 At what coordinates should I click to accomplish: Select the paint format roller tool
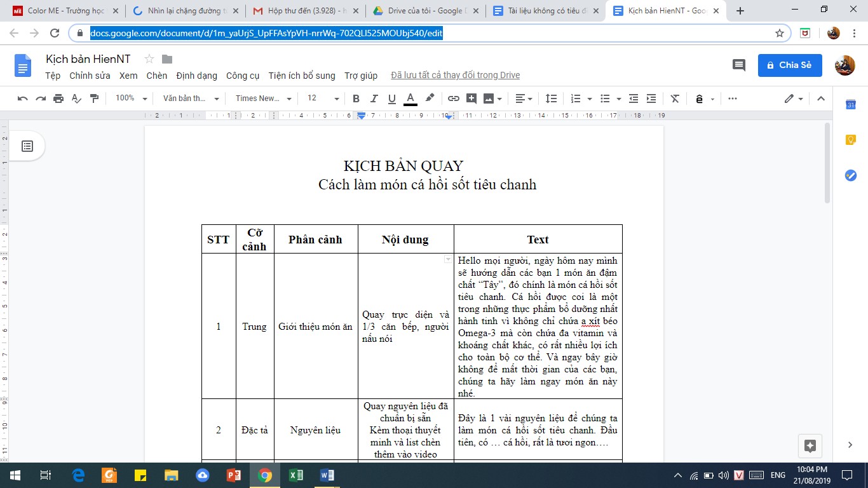point(94,98)
